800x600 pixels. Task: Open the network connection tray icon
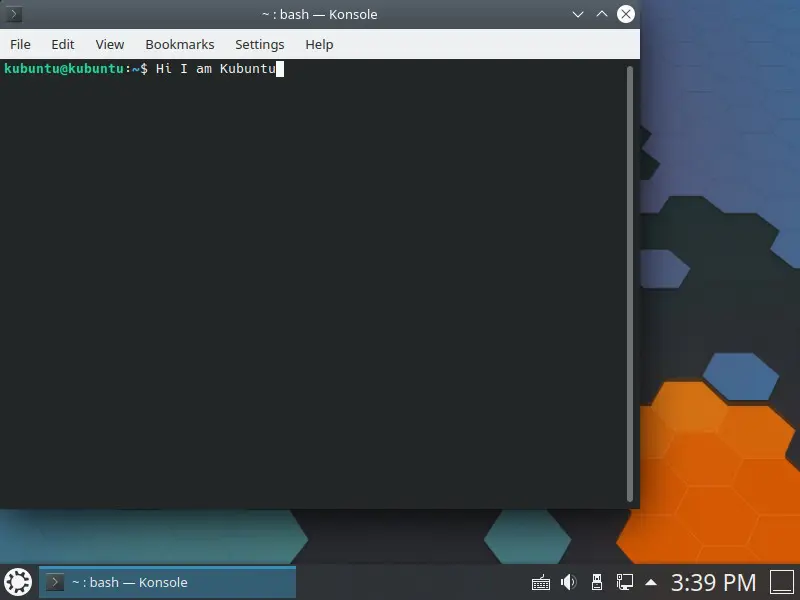tap(624, 582)
